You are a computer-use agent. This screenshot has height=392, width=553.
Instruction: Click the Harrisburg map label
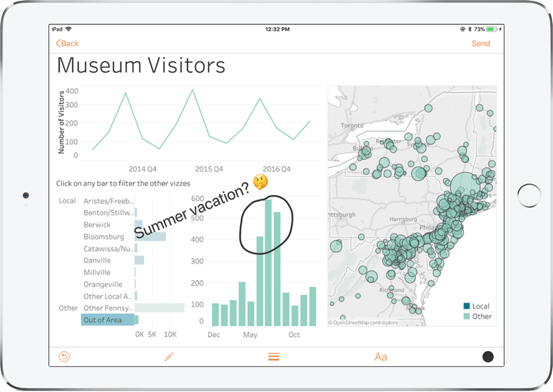pyautogui.click(x=403, y=219)
